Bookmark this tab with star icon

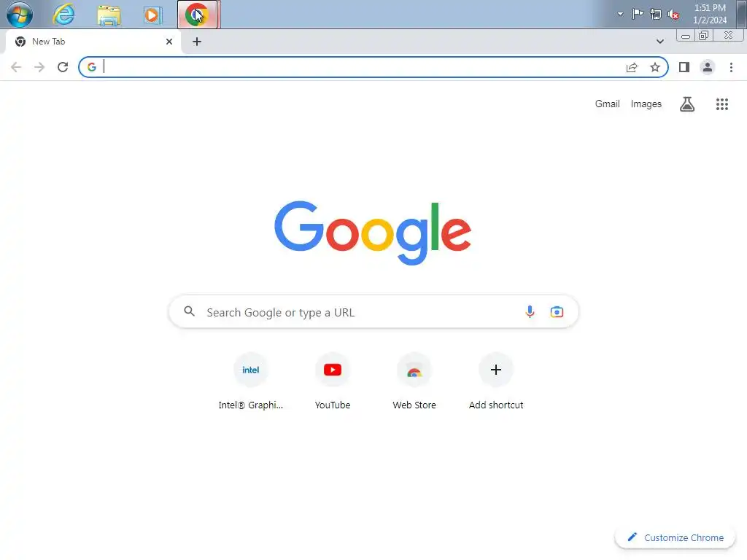[655, 67]
